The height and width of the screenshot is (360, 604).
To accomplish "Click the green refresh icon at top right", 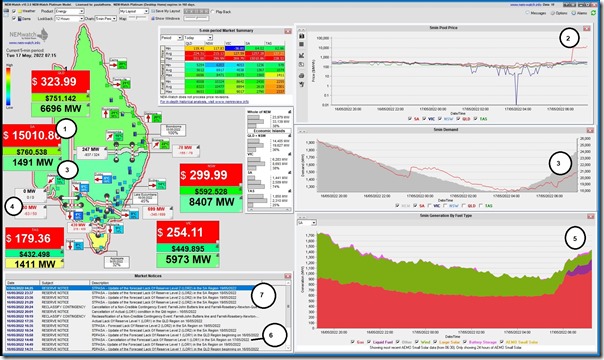I will tap(594, 13).
